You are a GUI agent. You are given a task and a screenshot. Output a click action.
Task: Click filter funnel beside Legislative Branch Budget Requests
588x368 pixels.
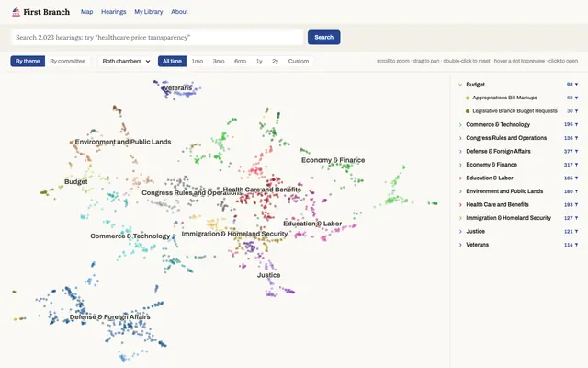[576, 111]
